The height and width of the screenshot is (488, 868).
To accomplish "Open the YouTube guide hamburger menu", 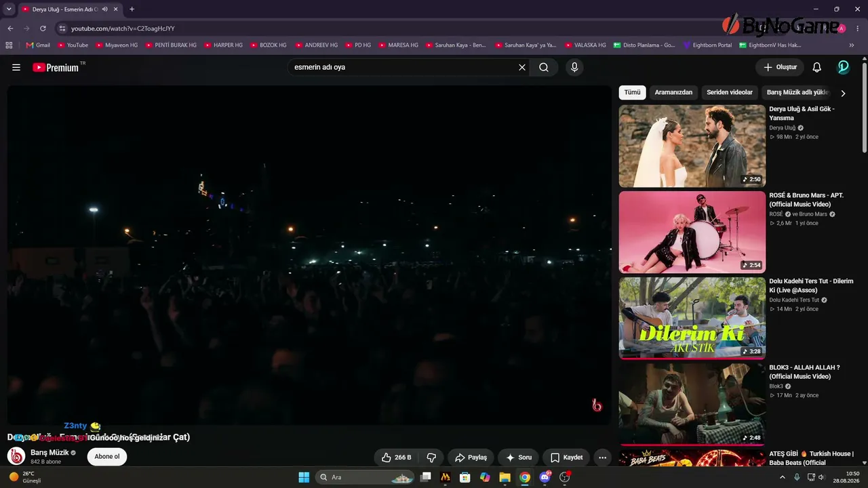I will point(16,67).
